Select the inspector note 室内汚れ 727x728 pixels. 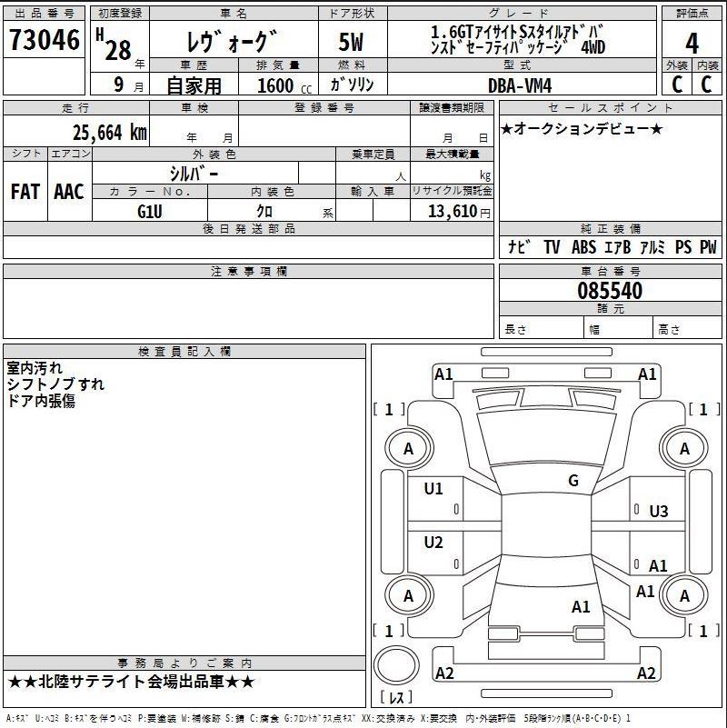35,368
